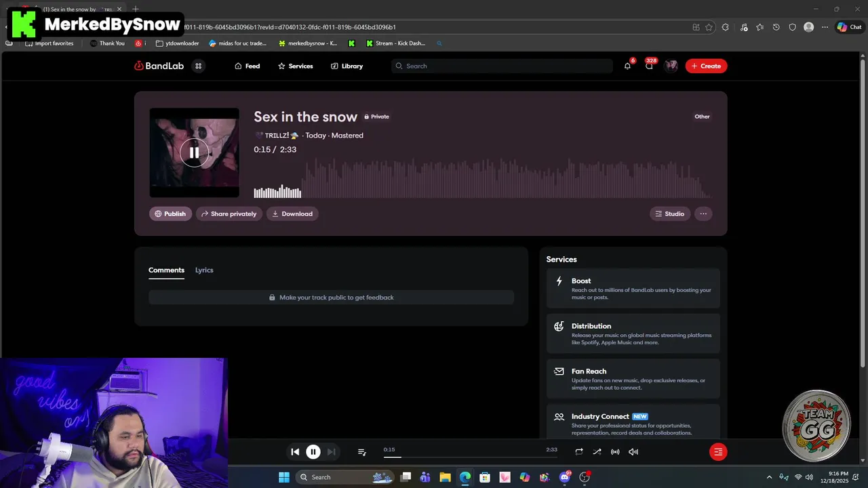The width and height of the screenshot is (868, 488).
Task: Open the clock showing 9:16 PM
Action: click(x=838, y=477)
